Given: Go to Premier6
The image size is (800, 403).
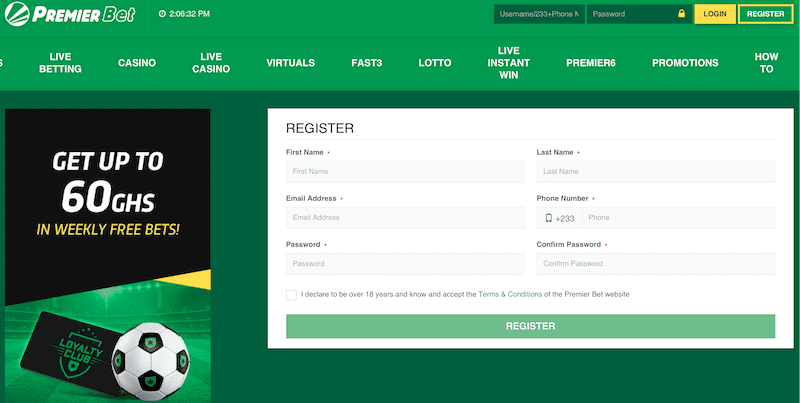Looking at the screenshot, I should [590, 63].
